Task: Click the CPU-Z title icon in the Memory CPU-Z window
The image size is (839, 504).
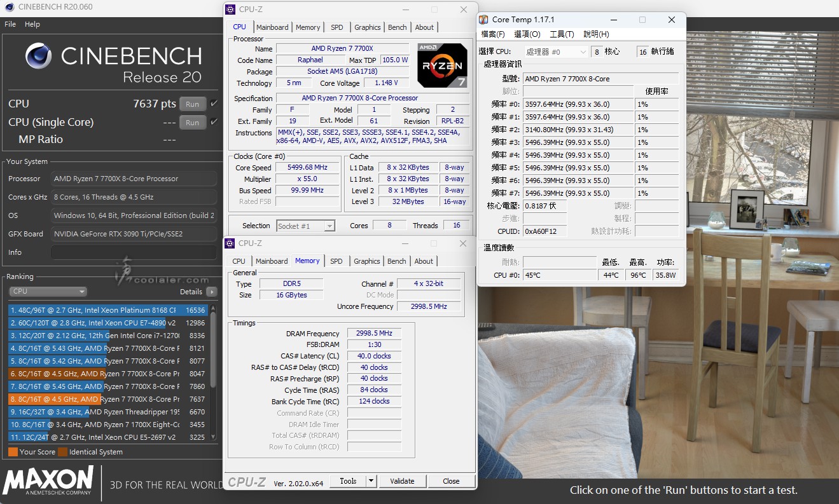Action: click(x=230, y=243)
